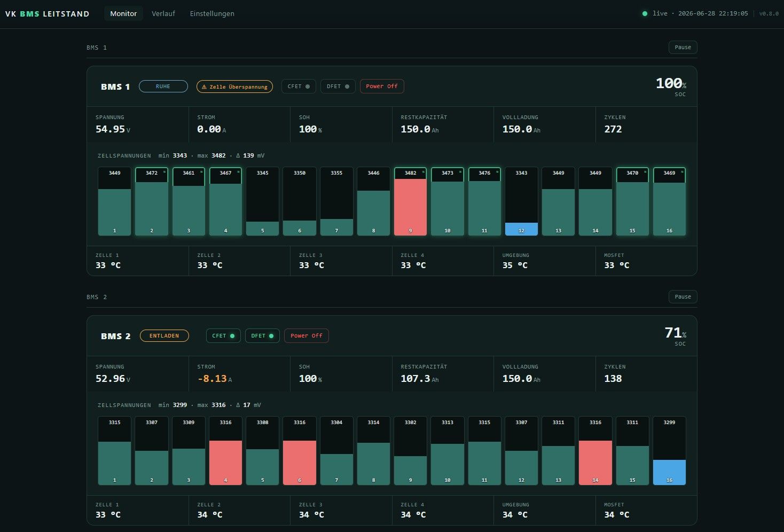Pause BMS 1 updates
This screenshot has height=532, width=784.
point(683,48)
